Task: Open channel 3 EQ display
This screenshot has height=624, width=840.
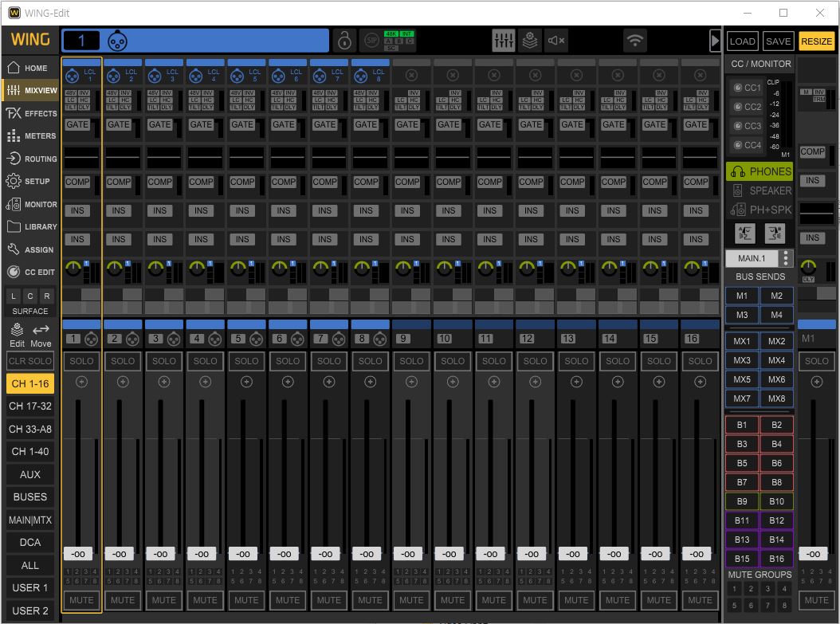Action: [164, 158]
